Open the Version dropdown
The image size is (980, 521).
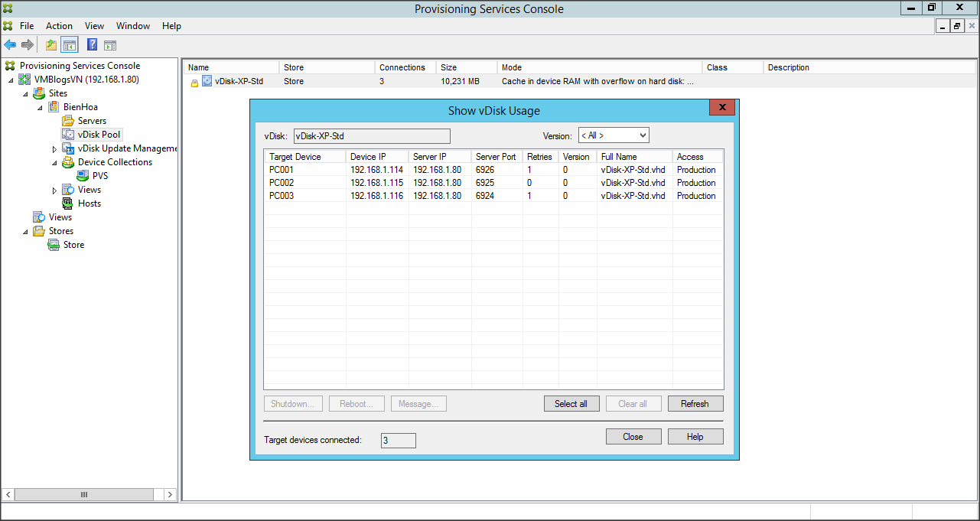pyautogui.click(x=614, y=135)
